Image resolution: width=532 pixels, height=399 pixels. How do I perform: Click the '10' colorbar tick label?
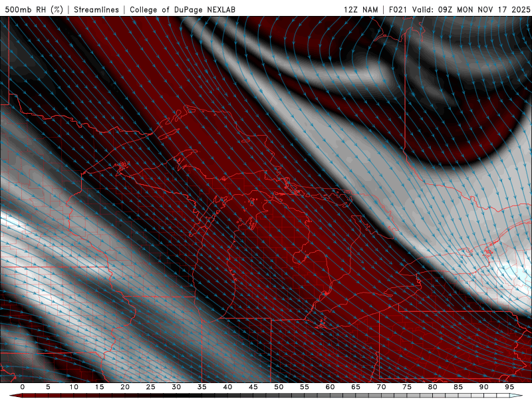[74, 387]
